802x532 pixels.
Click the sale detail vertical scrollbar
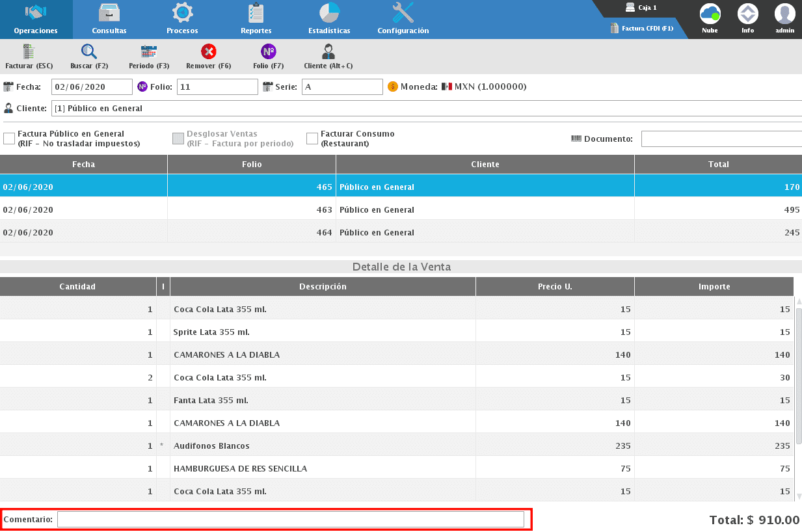pos(799,376)
